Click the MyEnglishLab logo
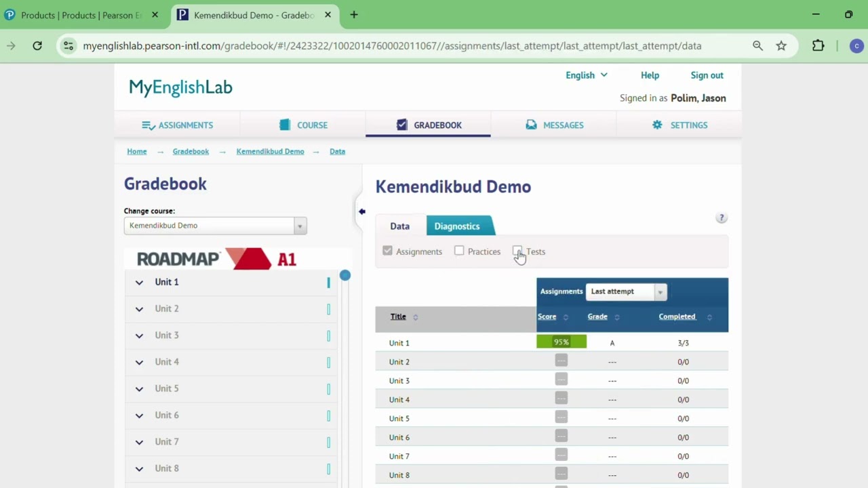The height and width of the screenshot is (488, 868). click(x=180, y=87)
